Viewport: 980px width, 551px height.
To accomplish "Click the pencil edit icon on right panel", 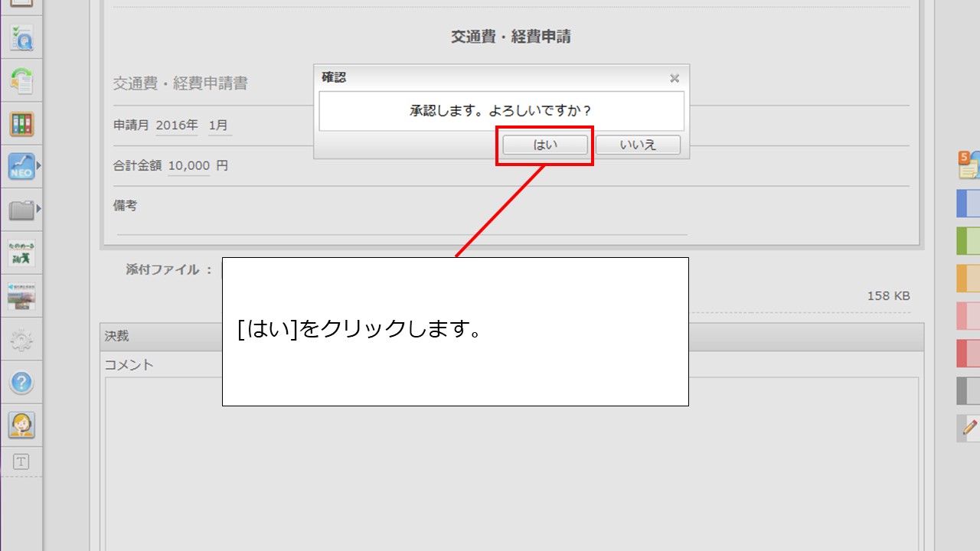I will (x=969, y=428).
